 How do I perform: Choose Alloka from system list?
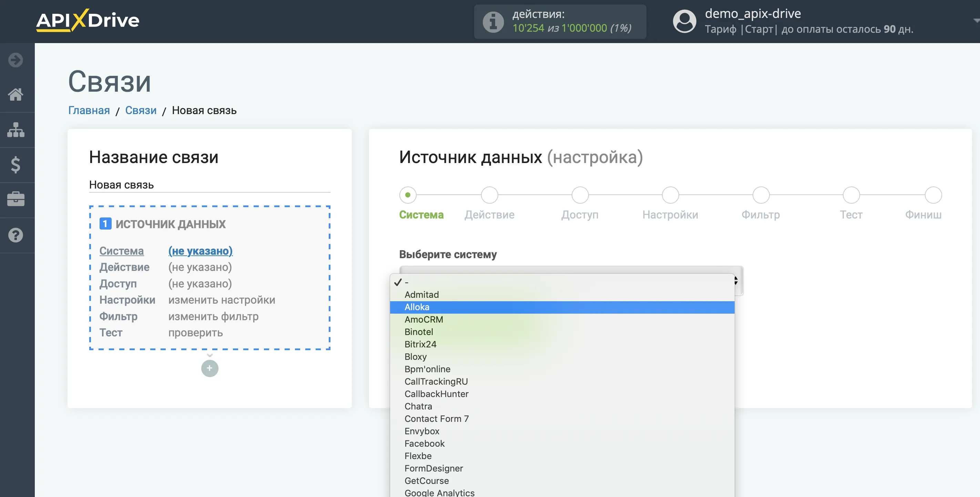562,307
